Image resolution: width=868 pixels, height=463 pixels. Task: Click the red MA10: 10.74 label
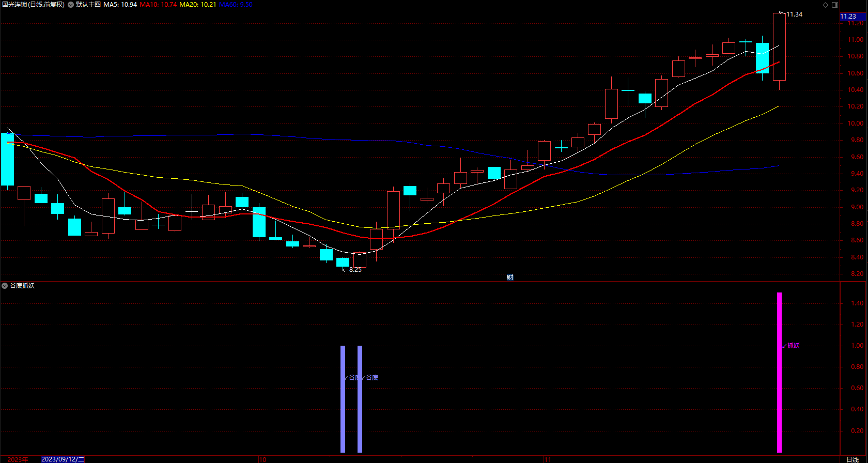point(158,5)
